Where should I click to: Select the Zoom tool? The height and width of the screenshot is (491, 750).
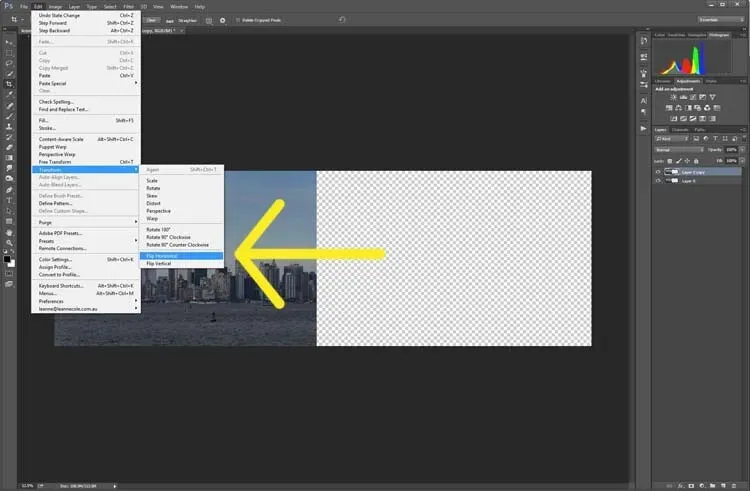pyautogui.click(x=9, y=243)
